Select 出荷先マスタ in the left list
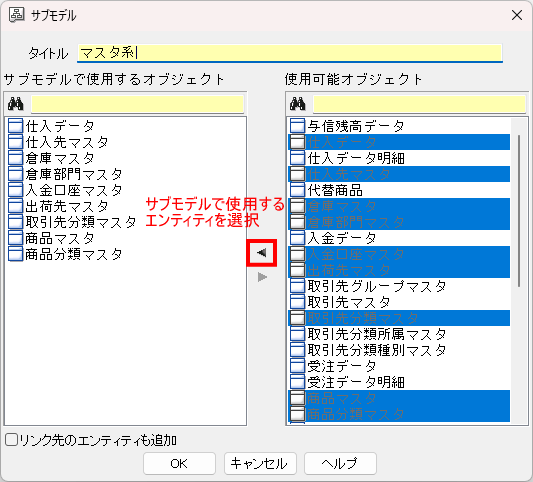Viewport: 533px width, 482px height. pyautogui.click(x=67, y=206)
